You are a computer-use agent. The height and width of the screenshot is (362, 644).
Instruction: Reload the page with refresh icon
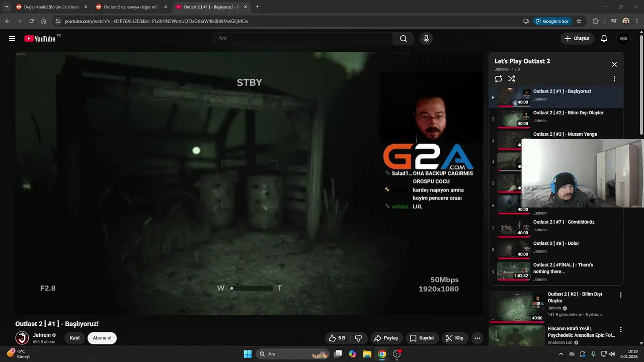(x=31, y=21)
